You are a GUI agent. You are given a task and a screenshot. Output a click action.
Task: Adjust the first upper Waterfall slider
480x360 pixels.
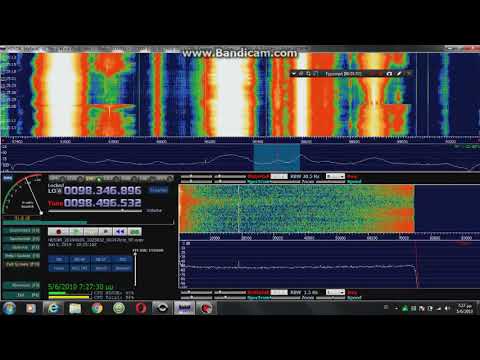tap(196, 176)
